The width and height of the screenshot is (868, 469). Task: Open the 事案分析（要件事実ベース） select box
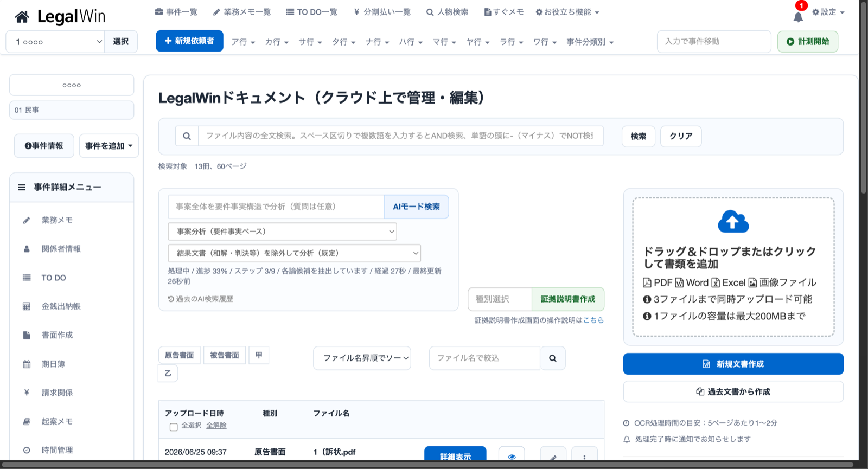[282, 232]
